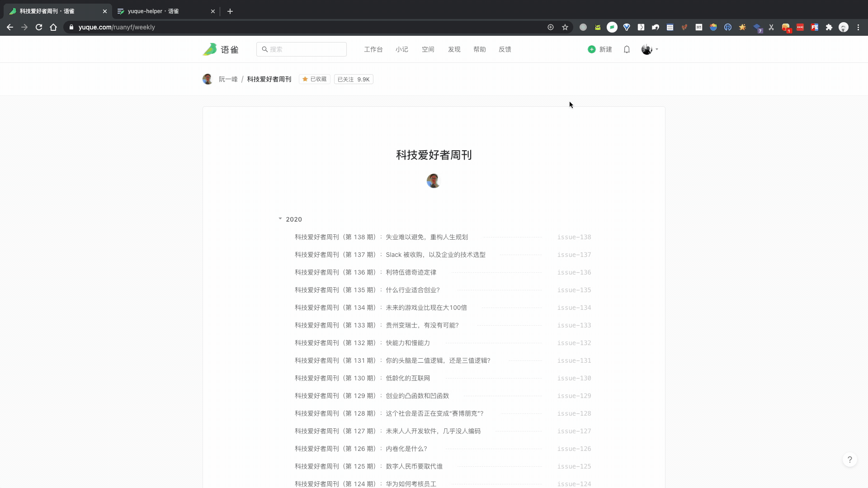
Task: Open Chrome's three-dot menu
Action: pos(858,27)
